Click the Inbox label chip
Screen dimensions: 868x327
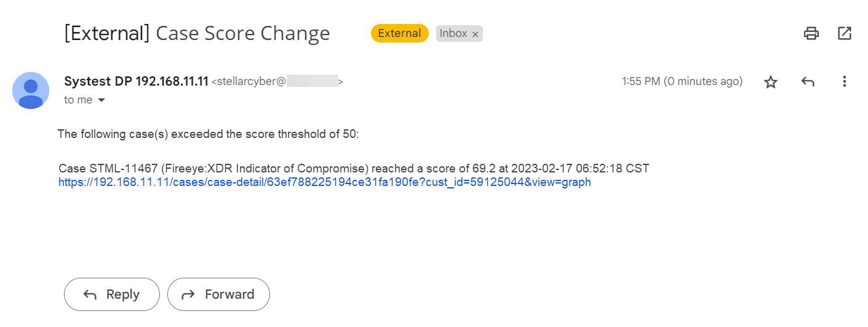point(453,33)
